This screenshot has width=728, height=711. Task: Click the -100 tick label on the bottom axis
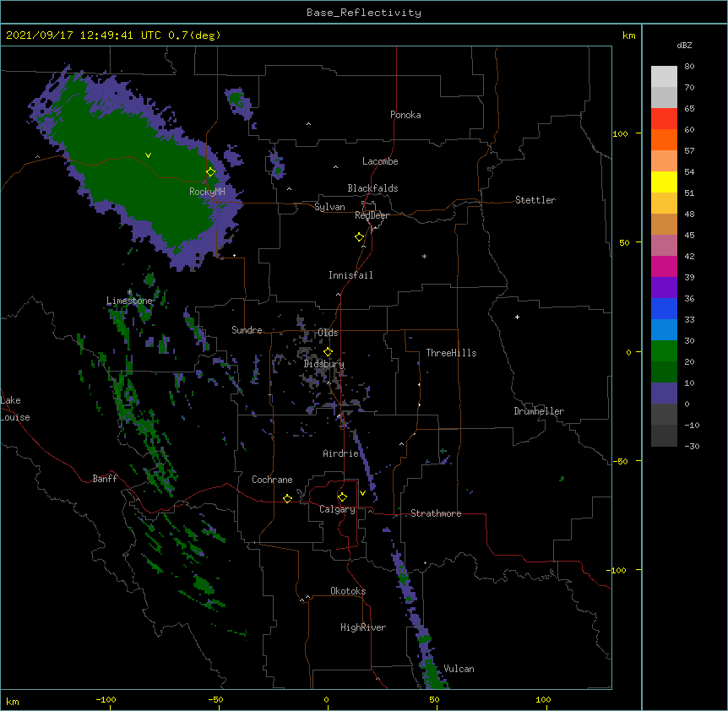click(106, 699)
